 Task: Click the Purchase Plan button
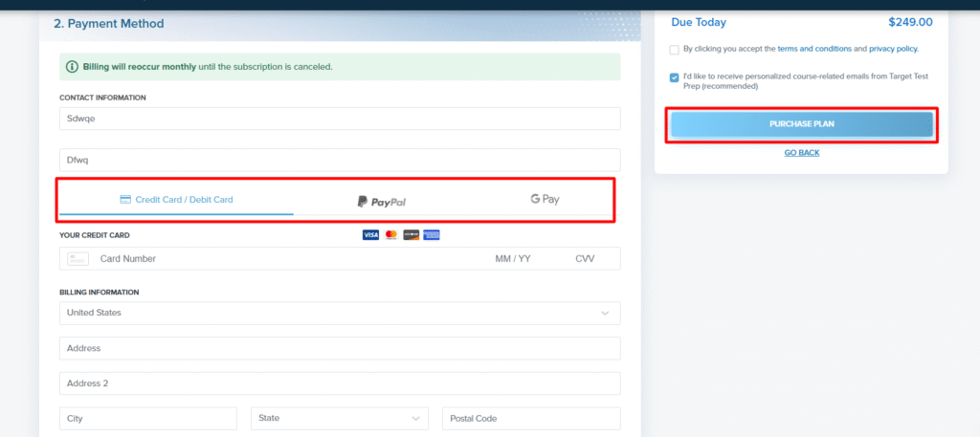[x=802, y=124]
